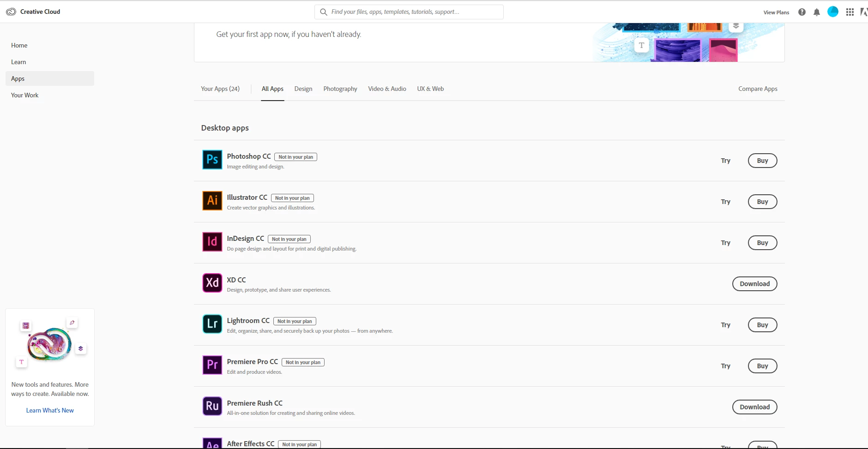Click the Premiere Rush CC app icon
The height and width of the screenshot is (449, 868).
pyautogui.click(x=212, y=406)
